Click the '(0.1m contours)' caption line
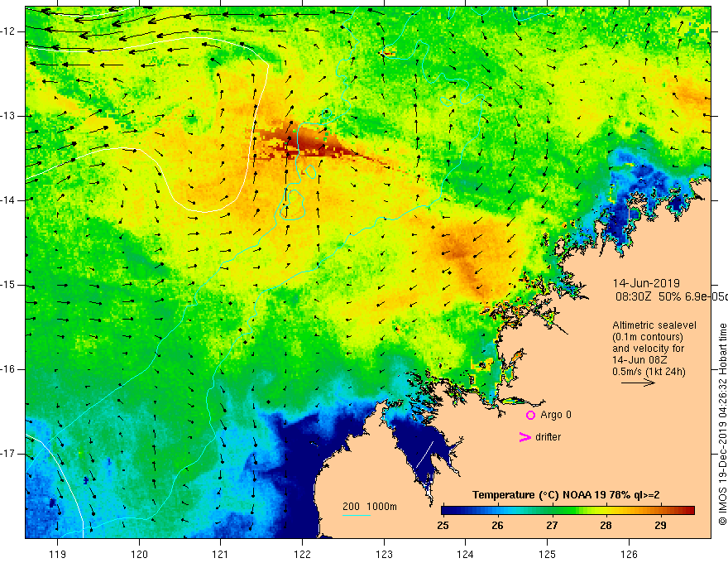 click(647, 337)
